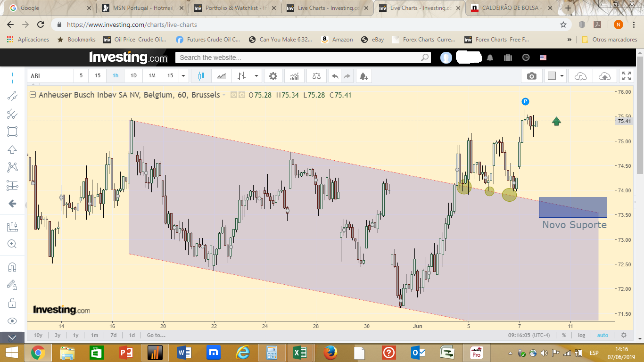Toggle logarithmic scale
Image resolution: width=644 pixels, height=362 pixels.
pos(581,335)
